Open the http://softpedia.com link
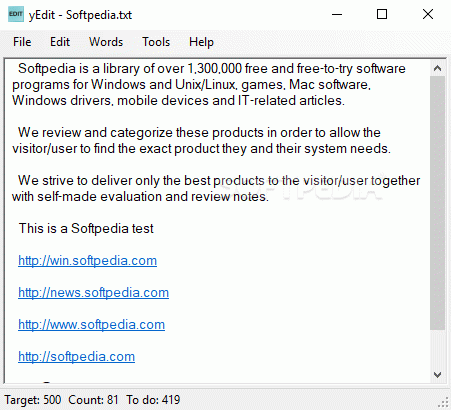 [x=76, y=356]
